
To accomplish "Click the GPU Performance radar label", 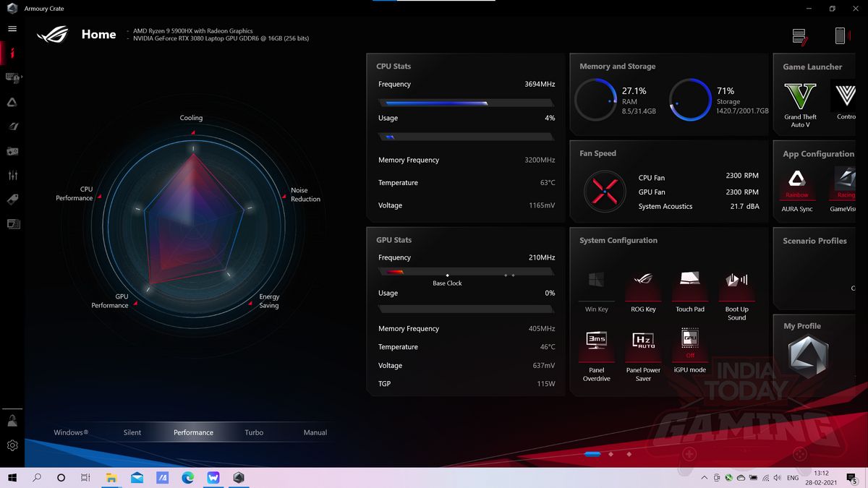I will pyautogui.click(x=110, y=301).
